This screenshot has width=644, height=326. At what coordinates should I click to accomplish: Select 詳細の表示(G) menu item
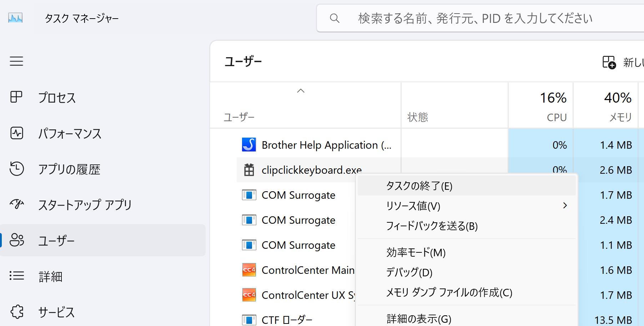click(x=419, y=318)
